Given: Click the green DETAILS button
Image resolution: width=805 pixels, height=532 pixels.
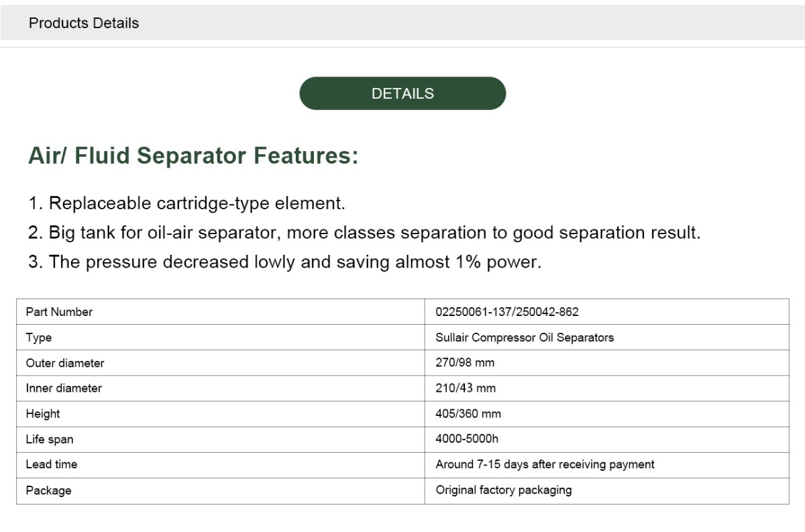Looking at the screenshot, I should coord(402,93).
